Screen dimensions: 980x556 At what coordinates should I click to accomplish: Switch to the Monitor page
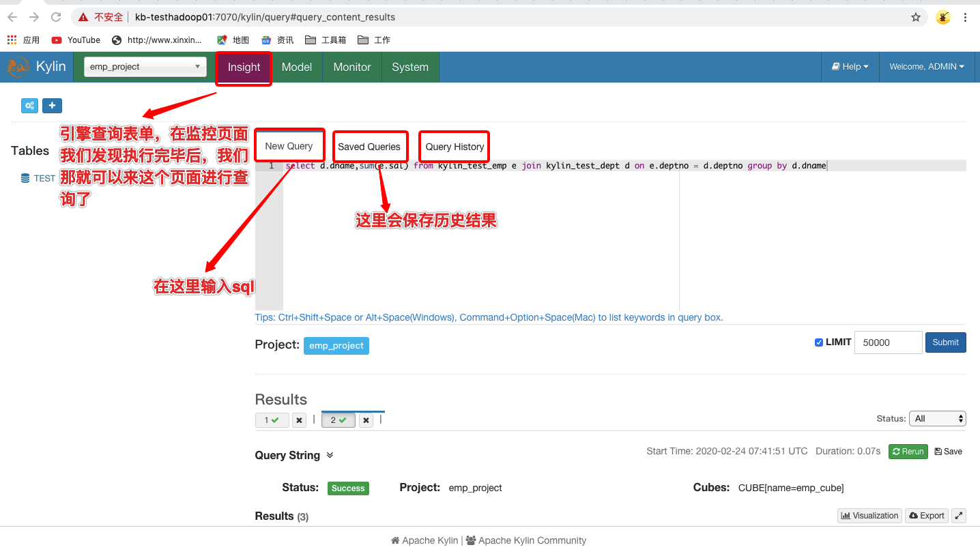351,67
